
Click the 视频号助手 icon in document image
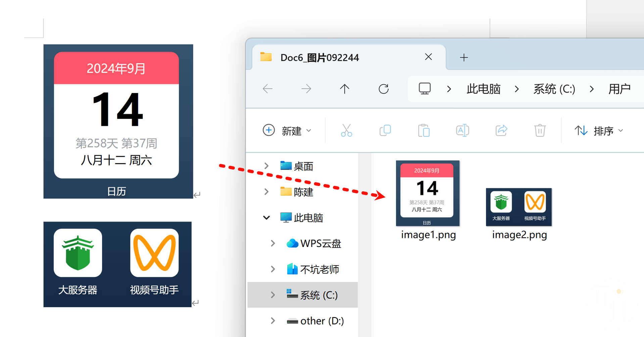coord(154,253)
